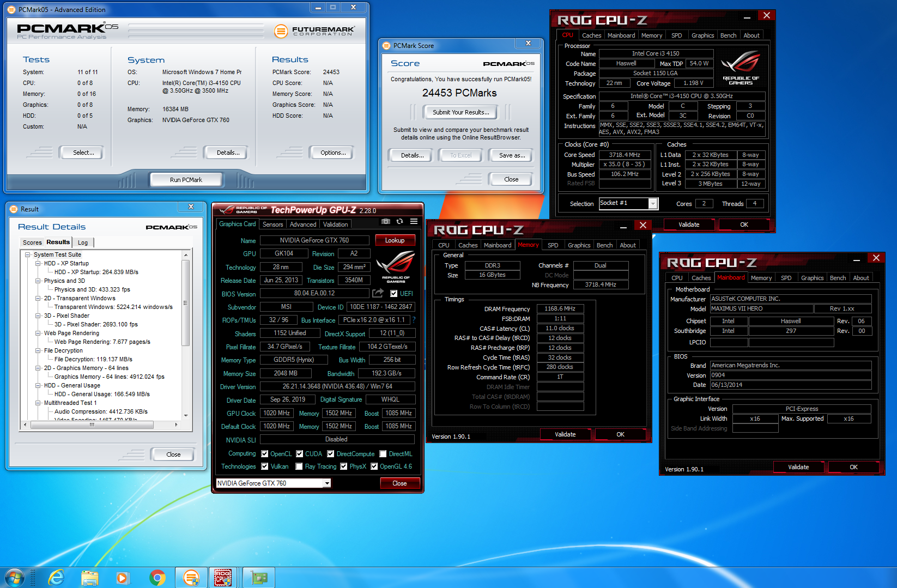Click the BIOS export share icon
The height and width of the screenshot is (588, 897).
(x=378, y=293)
